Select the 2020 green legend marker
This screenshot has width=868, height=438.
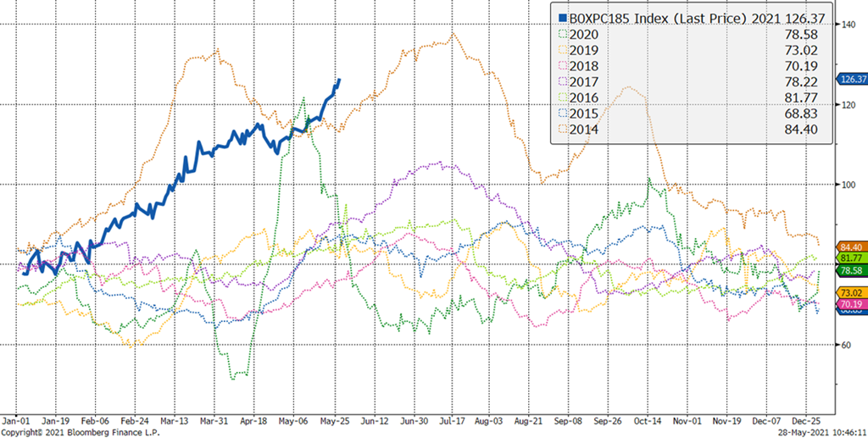coord(560,35)
